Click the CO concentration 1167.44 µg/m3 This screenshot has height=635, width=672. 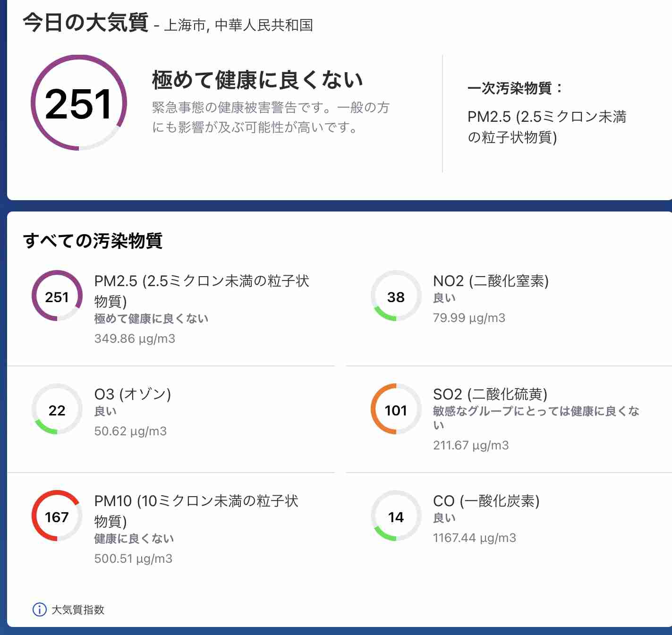[x=475, y=538]
